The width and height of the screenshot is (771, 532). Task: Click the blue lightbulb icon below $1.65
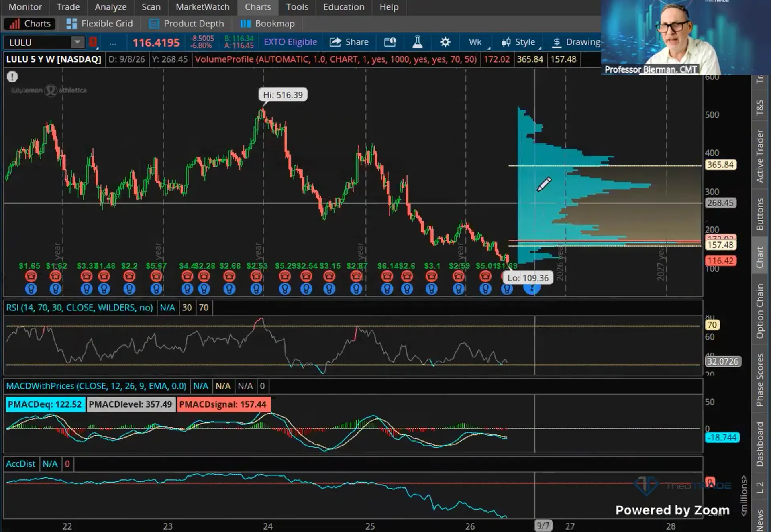(31, 289)
